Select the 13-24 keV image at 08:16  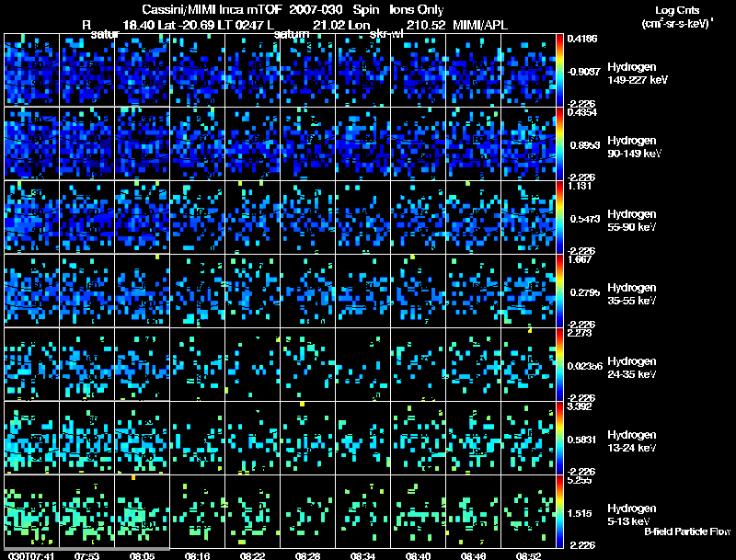click(198, 437)
